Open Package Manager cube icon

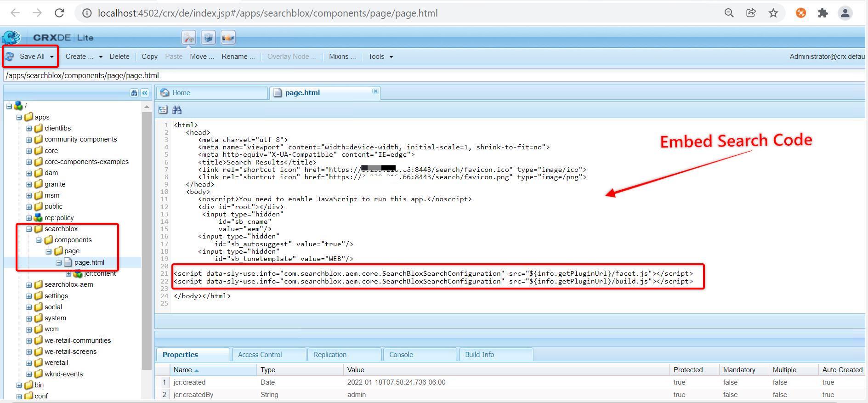click(x=208, y=38)
